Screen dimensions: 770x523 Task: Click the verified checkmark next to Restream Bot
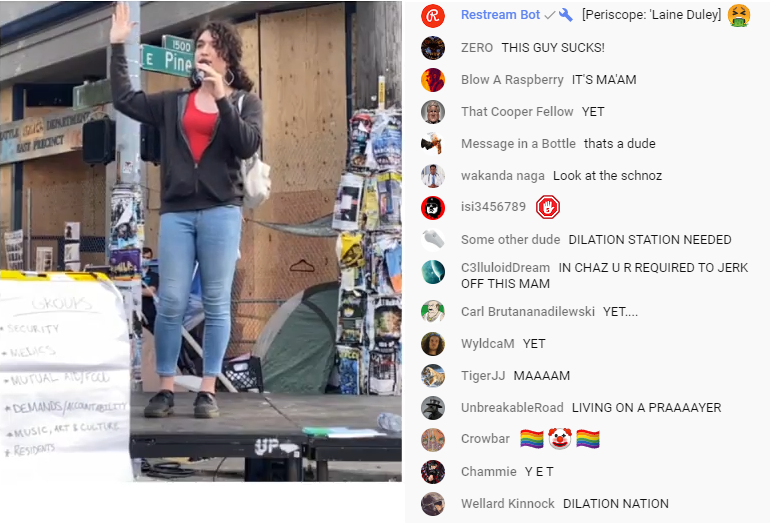coord(550,15)
